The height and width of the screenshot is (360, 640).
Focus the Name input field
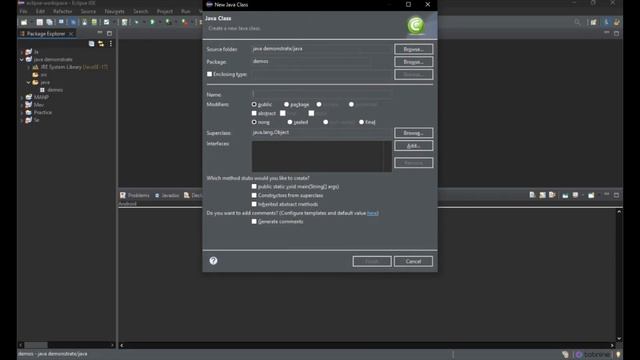coord(322,94)
